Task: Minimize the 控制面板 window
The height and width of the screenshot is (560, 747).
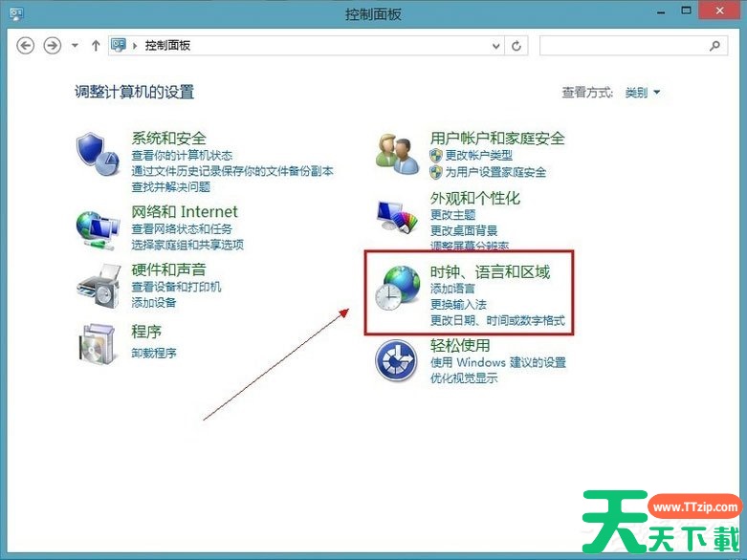Action: coord(661,11)
